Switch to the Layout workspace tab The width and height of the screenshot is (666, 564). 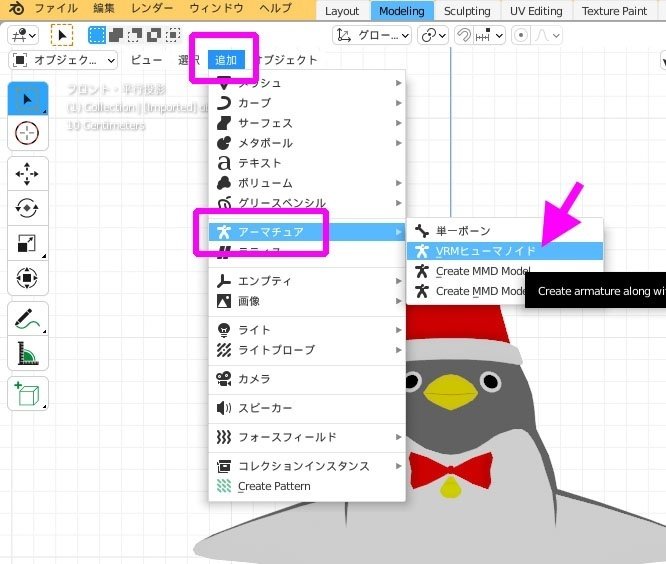[342, 11]
